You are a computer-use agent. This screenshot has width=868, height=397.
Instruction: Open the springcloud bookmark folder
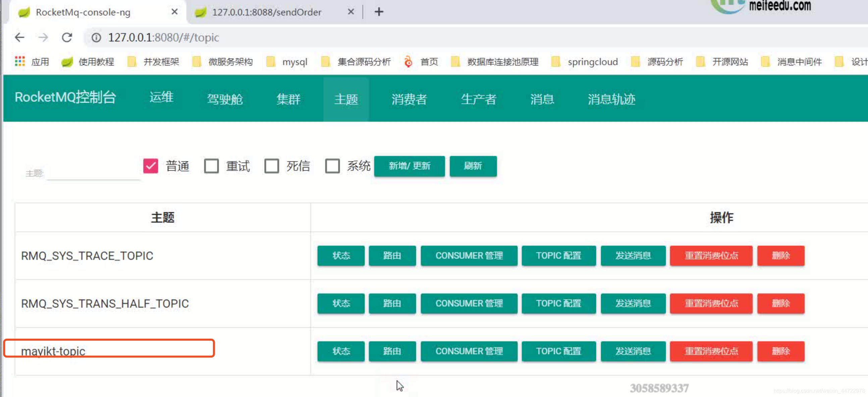click(x=585, y=62)
